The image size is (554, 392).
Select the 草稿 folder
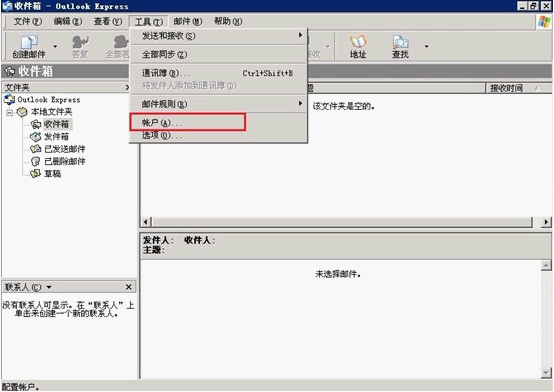(x=52, y=174)
